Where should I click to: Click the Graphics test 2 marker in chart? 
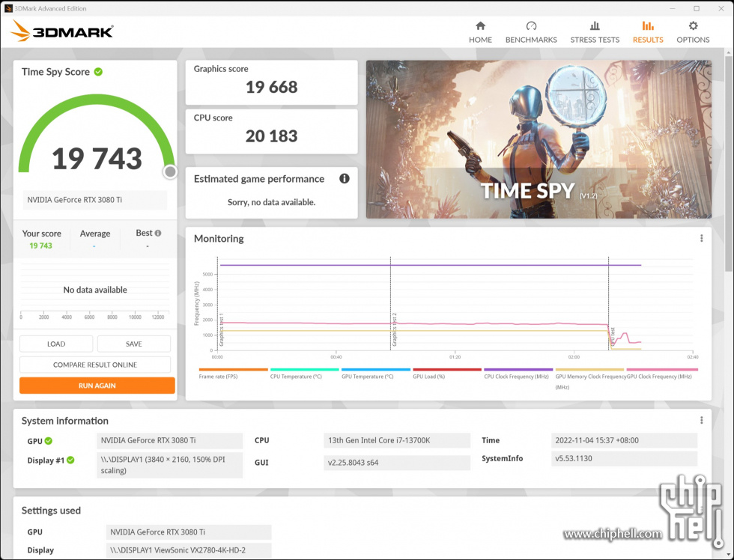click(x=394, y=329)
